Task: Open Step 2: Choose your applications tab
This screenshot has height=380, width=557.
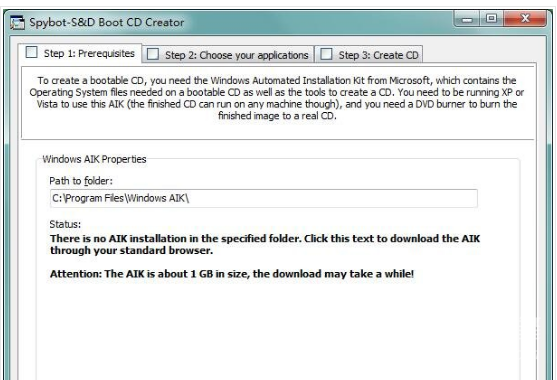Action: click(x=228, y=54)
